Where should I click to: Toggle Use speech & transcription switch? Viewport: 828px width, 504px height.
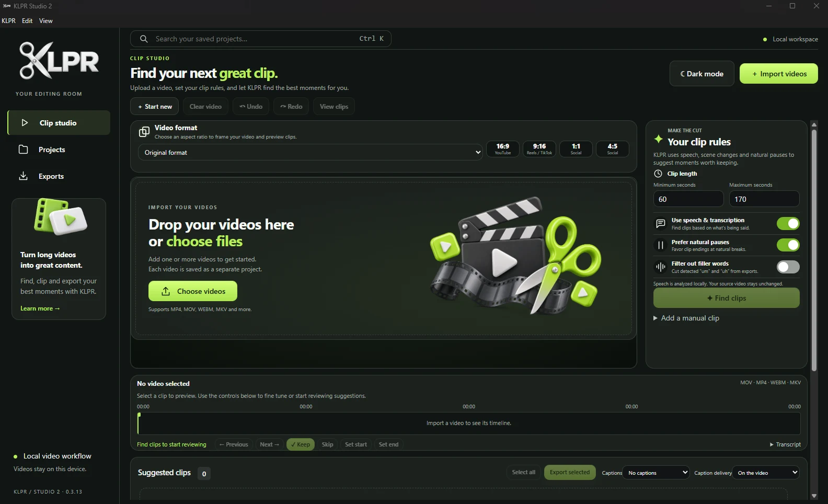click(788, 224)
